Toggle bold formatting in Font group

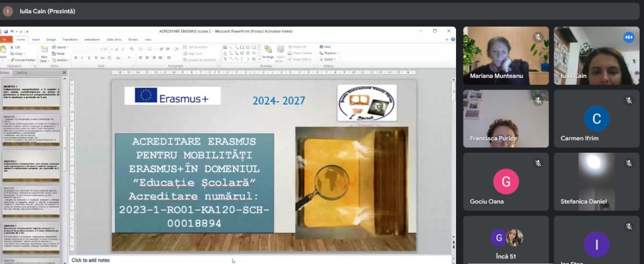[75, 58]
